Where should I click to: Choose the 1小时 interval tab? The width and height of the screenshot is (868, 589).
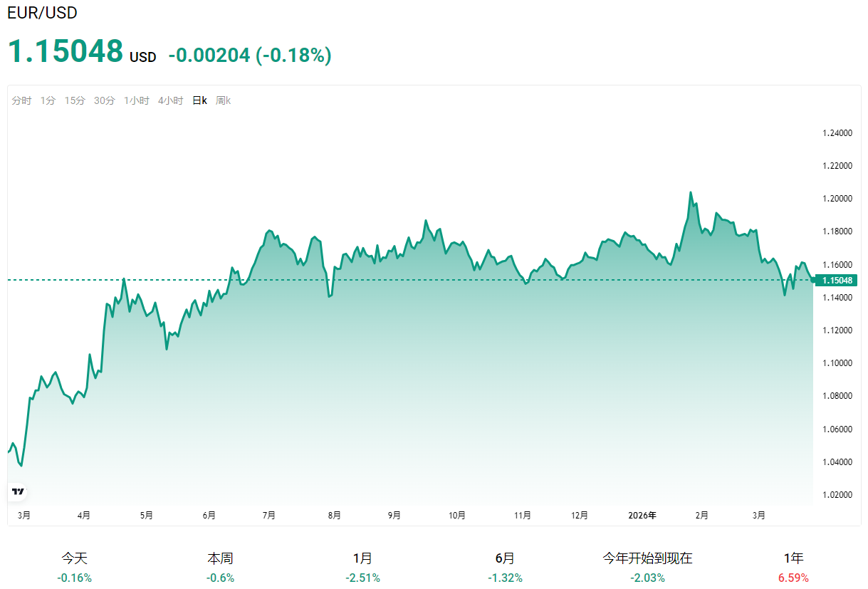pos(136,100)
